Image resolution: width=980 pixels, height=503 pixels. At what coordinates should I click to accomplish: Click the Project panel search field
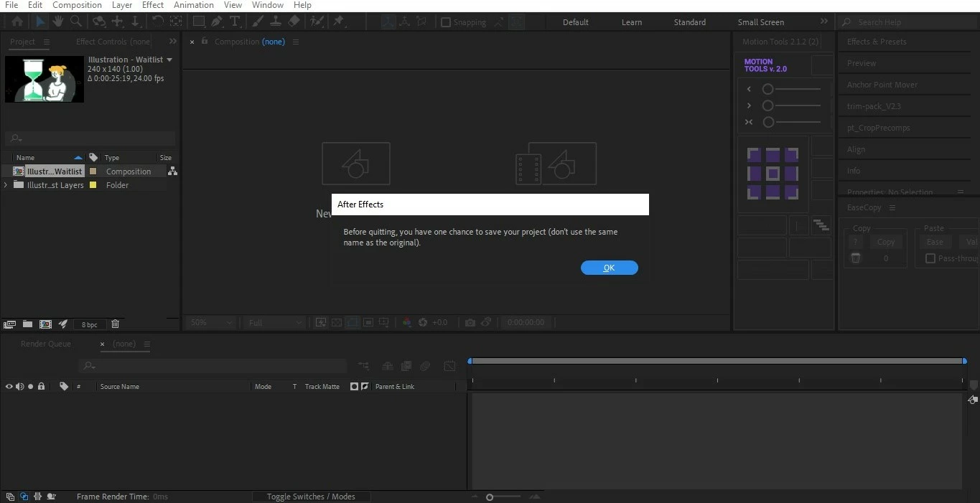(x=90, y=138)
